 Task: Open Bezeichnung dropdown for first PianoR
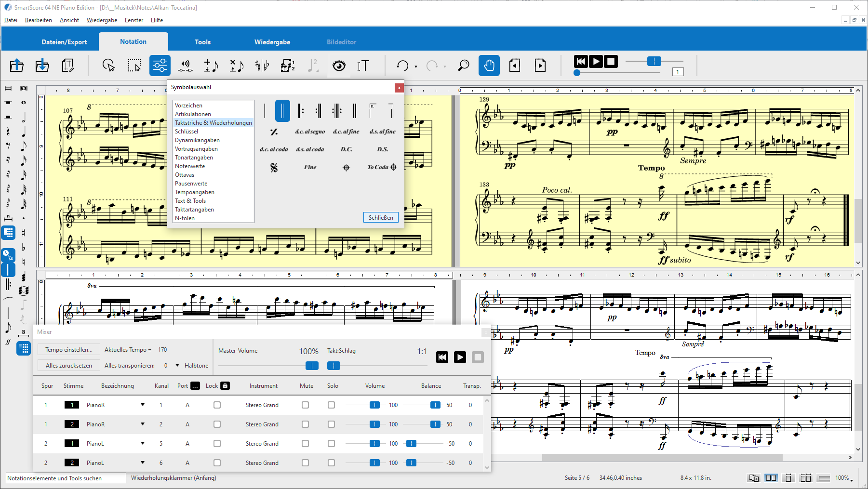(x=143, y=405)
